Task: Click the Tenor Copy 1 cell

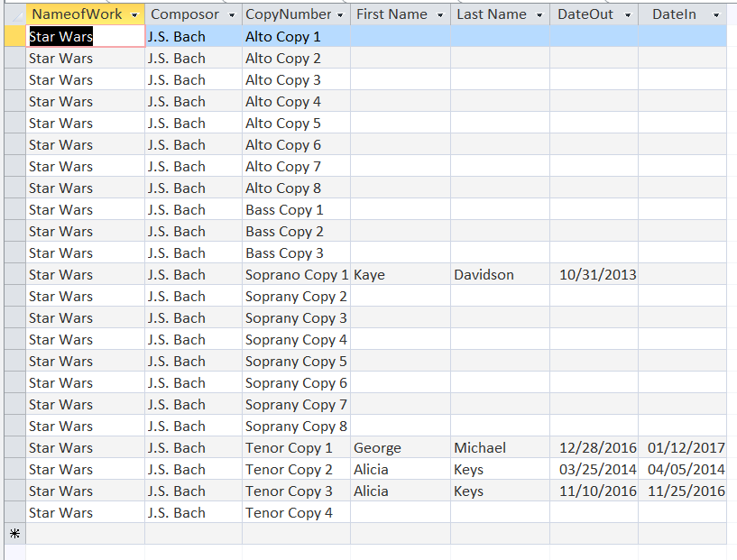Action: 296,447
